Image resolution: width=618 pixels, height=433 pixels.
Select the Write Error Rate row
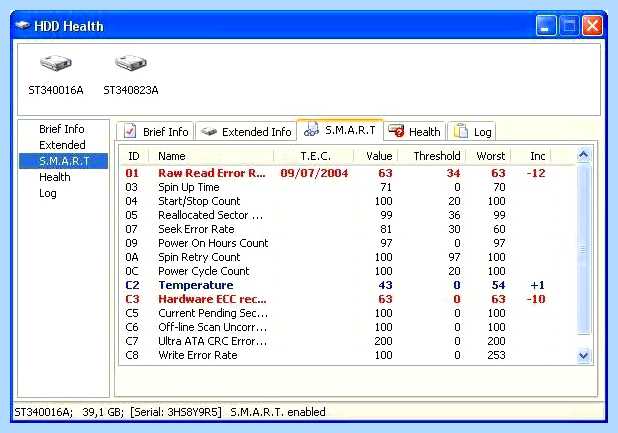coord(347,355)
